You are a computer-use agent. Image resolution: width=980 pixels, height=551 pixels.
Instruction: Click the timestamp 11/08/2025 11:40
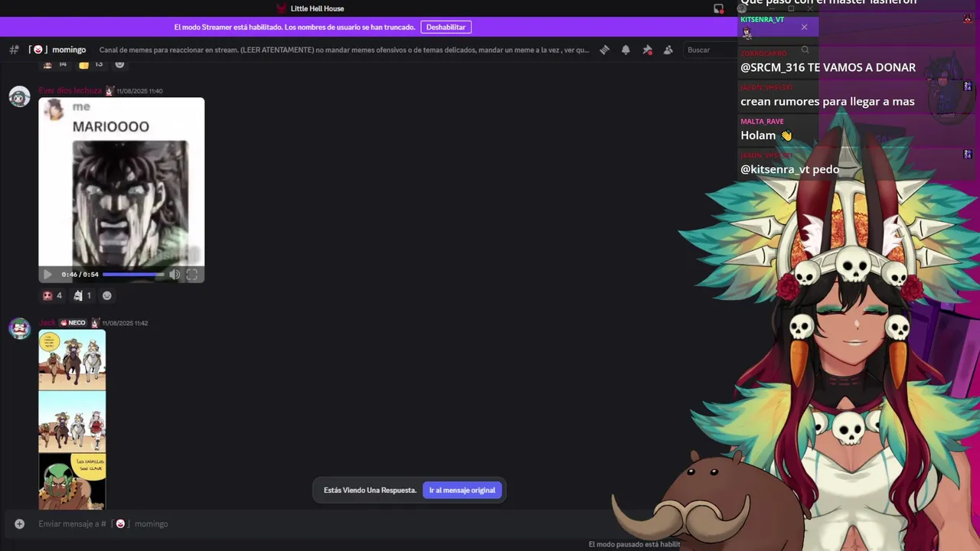click(139, 91)
